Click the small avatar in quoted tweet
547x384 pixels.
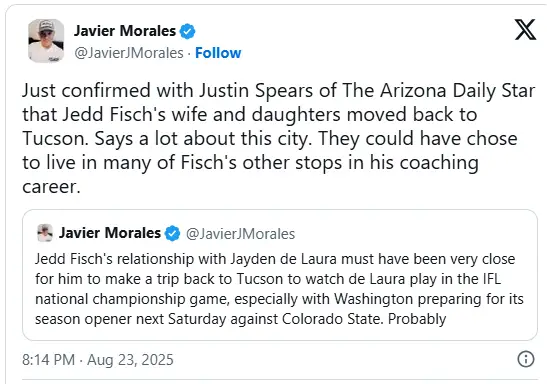click(45, 233)
